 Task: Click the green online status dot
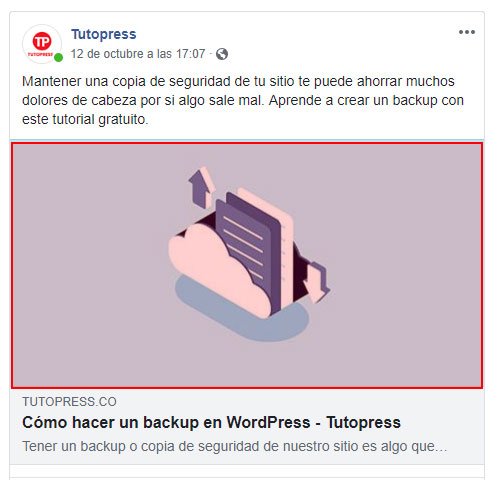[59, 58]
